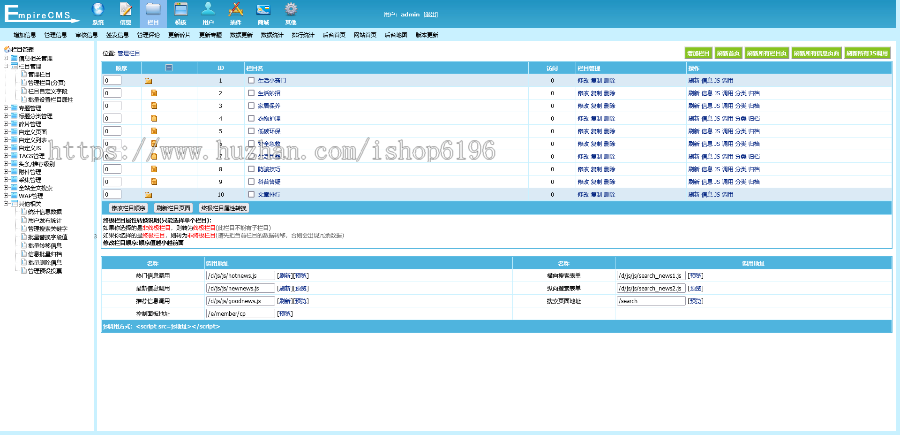900x435 pixels.
Task: Collapse the 栏目管理 tree node
Action: pos(6,67)
